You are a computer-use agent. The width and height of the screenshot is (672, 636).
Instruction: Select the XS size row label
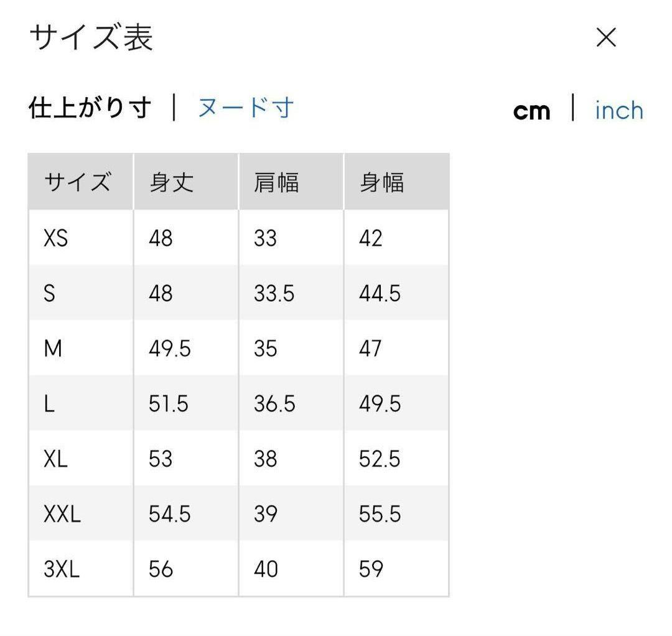coord(55,238)
